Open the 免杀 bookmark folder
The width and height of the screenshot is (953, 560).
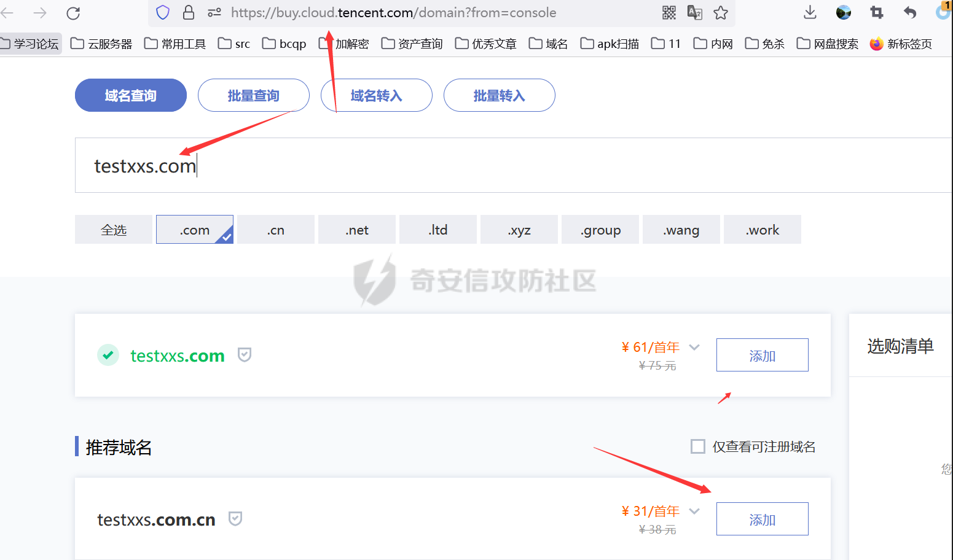coord(764,44)
